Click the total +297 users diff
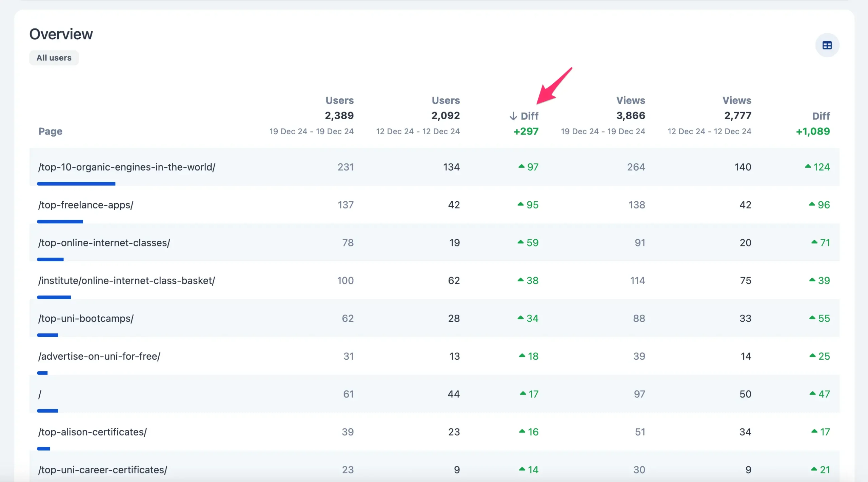 pyautogui.click(x=526, y=131)
